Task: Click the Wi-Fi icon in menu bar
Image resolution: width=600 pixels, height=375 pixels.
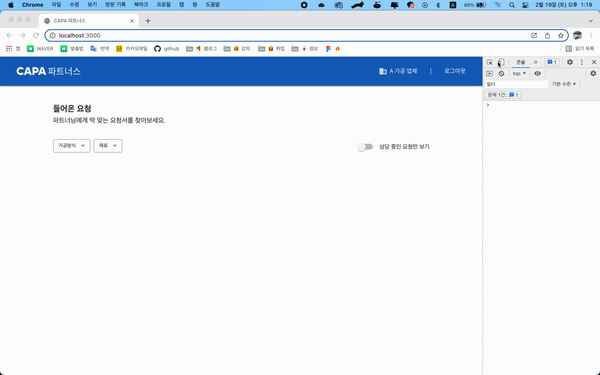Action: (498, 5)
